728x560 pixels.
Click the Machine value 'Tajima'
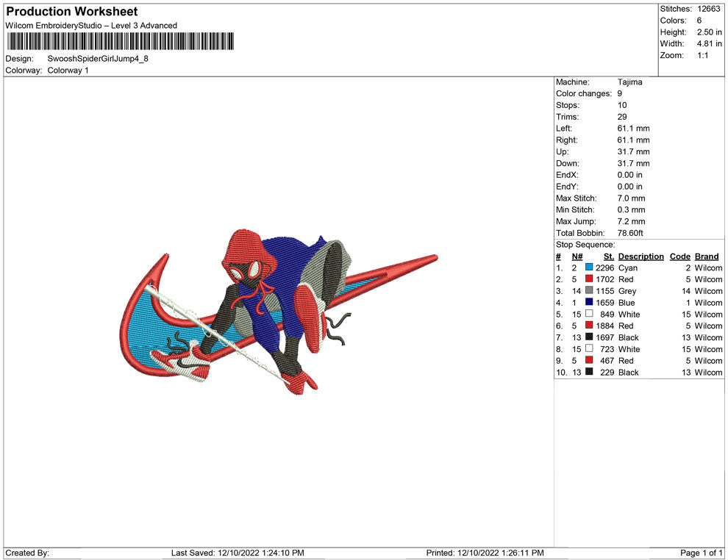coord(630,82)
